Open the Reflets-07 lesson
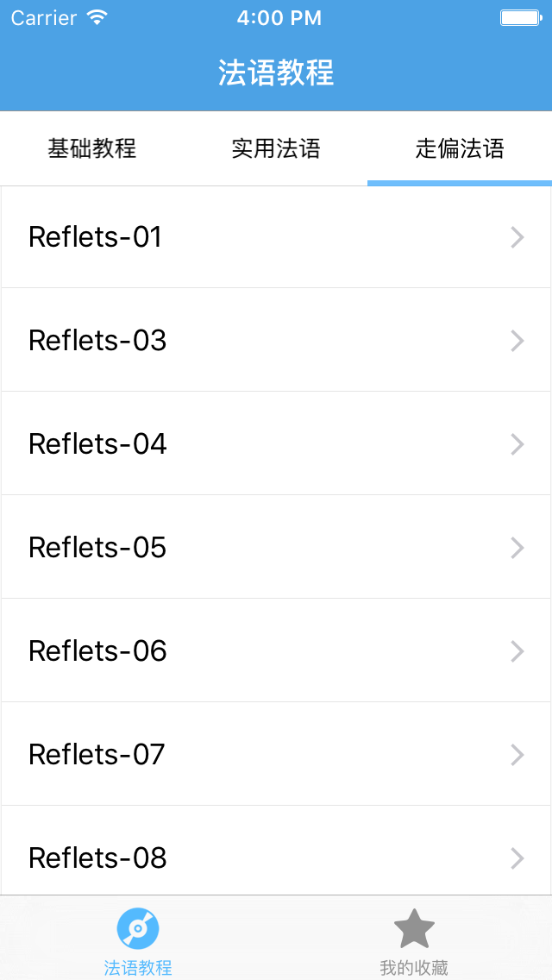Screen dimensions: 552x980 [276, 754]
